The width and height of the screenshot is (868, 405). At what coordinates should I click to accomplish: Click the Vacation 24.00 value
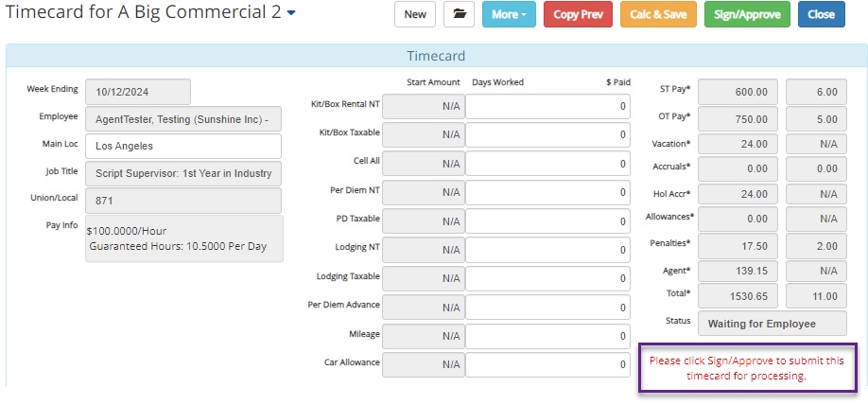click(x=738, y=144)
